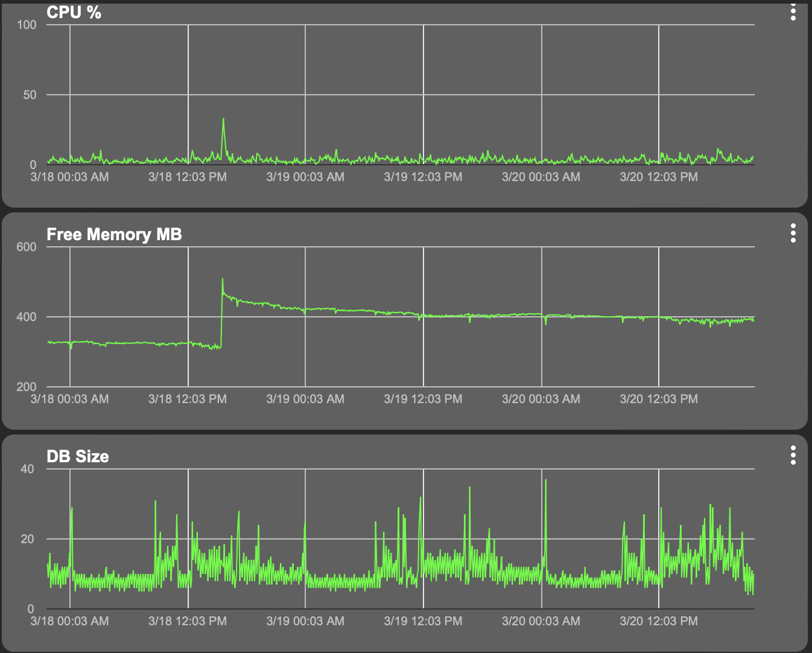812x653 pixels.
Task: Select the DB Size chart title
Action: pyautogui.click(x=78, y=456)
